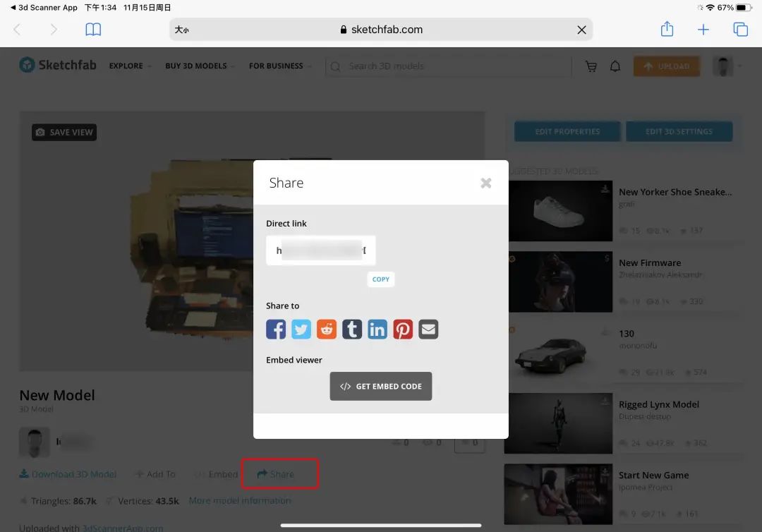Go back in Safari

17,30
